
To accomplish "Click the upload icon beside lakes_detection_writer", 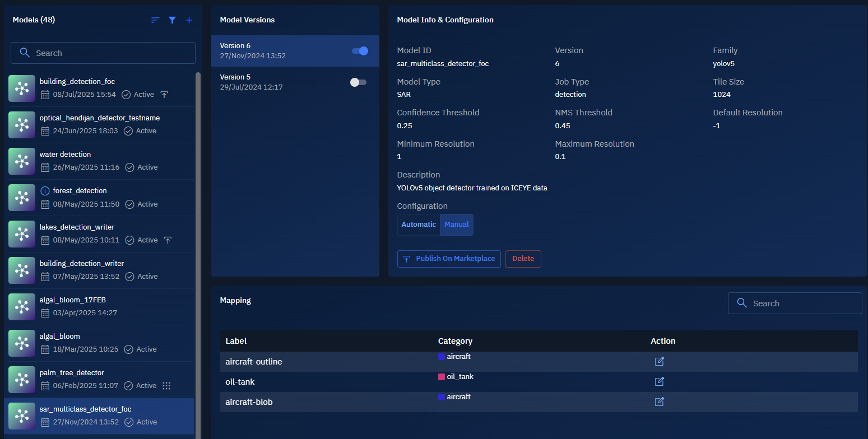I will (x=168, y=240).
